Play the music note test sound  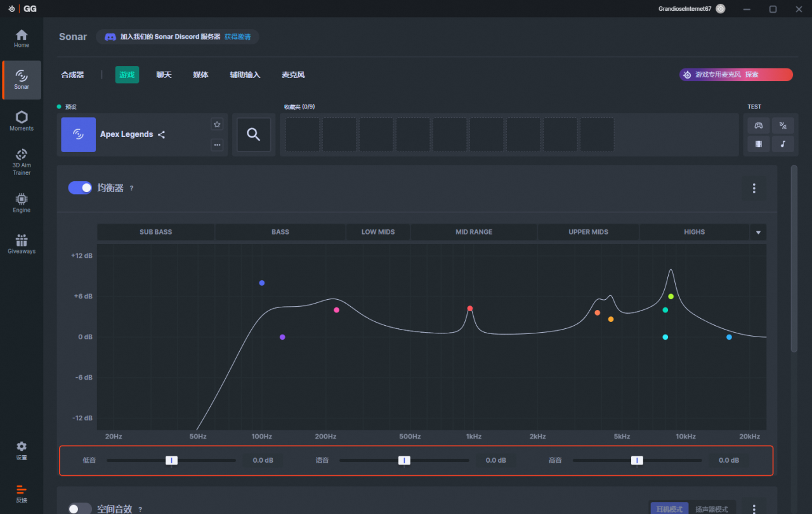point(783,144)
